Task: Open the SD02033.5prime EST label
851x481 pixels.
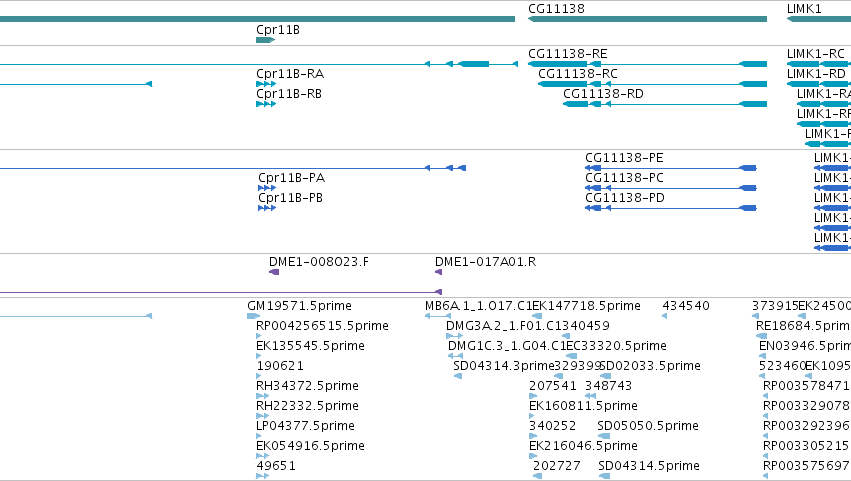Action: [650, 366]
